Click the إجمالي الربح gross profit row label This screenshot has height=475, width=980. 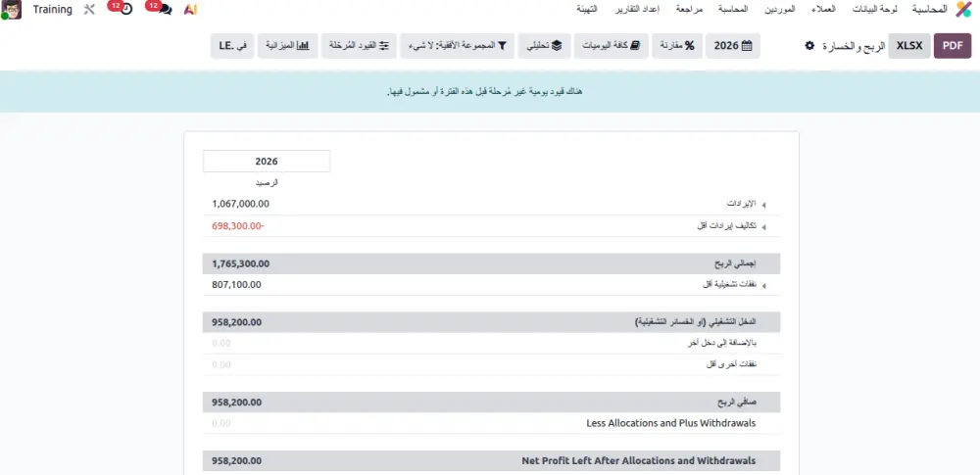[x=736, y=263]
